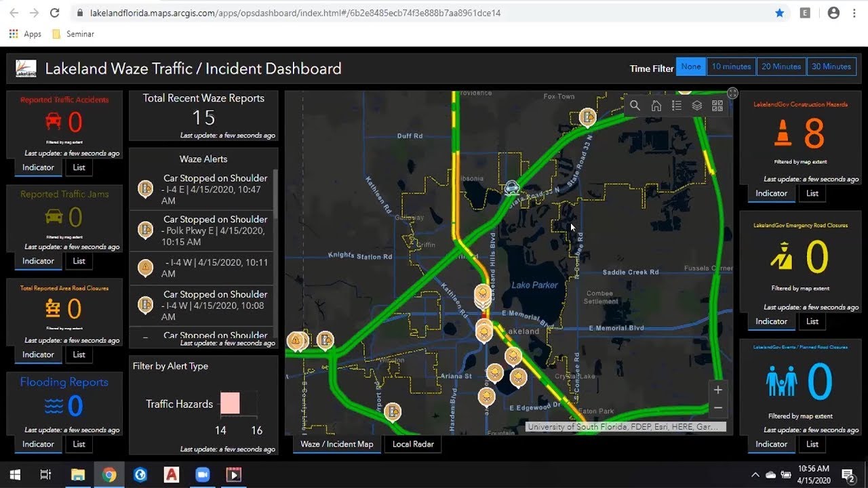Switch to the Local Radar tab
The width and height of the screenshot is (868, 488).
(413, 444)
